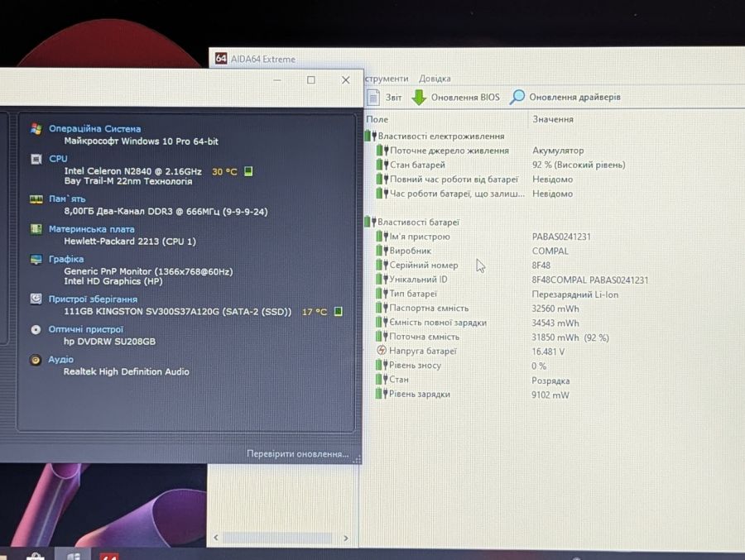745x560 pixels.
Task: Click the CPU chip icon
Action: [36, 159]
